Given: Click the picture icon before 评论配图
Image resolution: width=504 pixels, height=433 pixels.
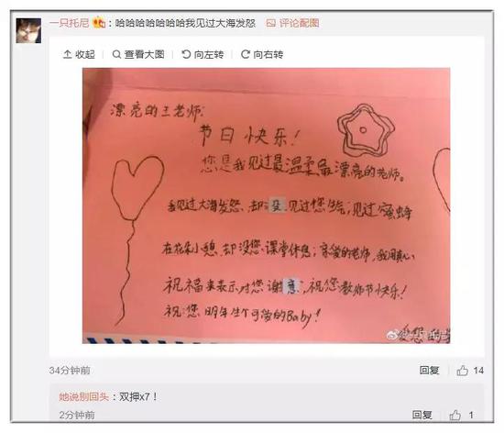Looking at the screenshot, I should (x=270, y=23).
